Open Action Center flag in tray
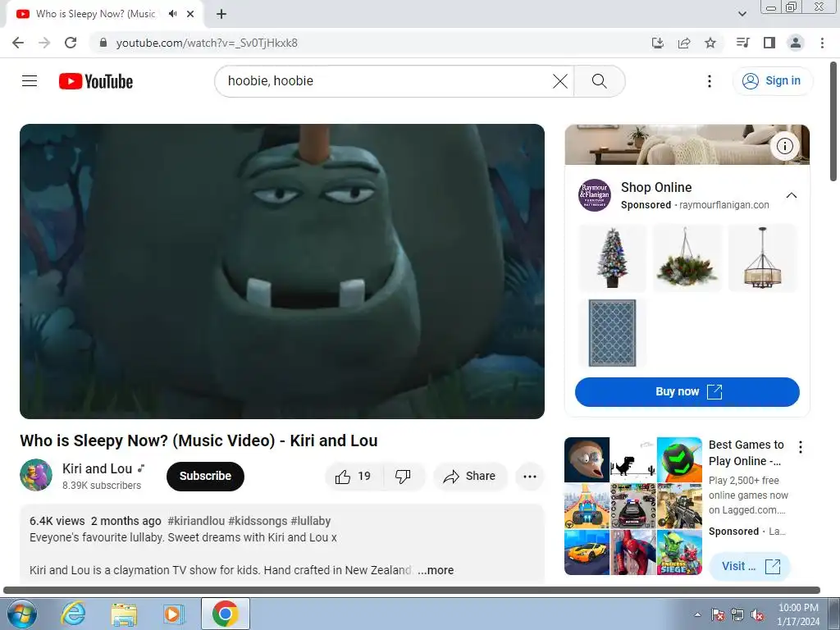Image resolution: width=840 pixels, height=630 pixels. (x=717, y=614)
